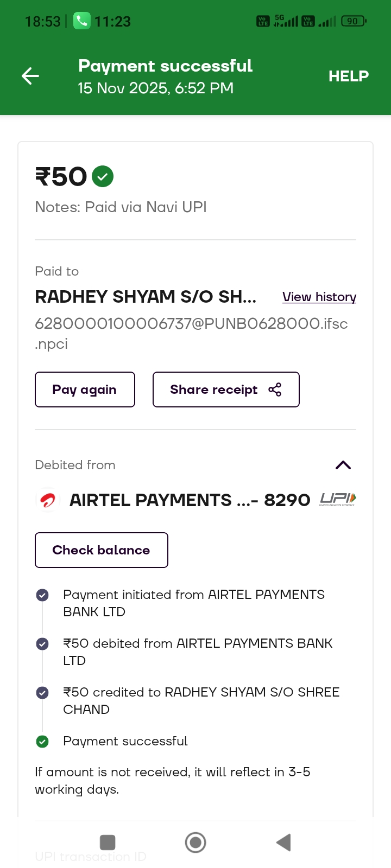Tap the green payment success checkmark
Screen dimensions: 391x868
[103, 176]
